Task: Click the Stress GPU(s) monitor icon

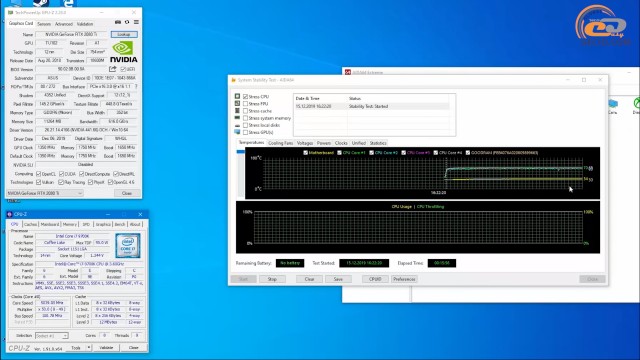Action: 237,132
